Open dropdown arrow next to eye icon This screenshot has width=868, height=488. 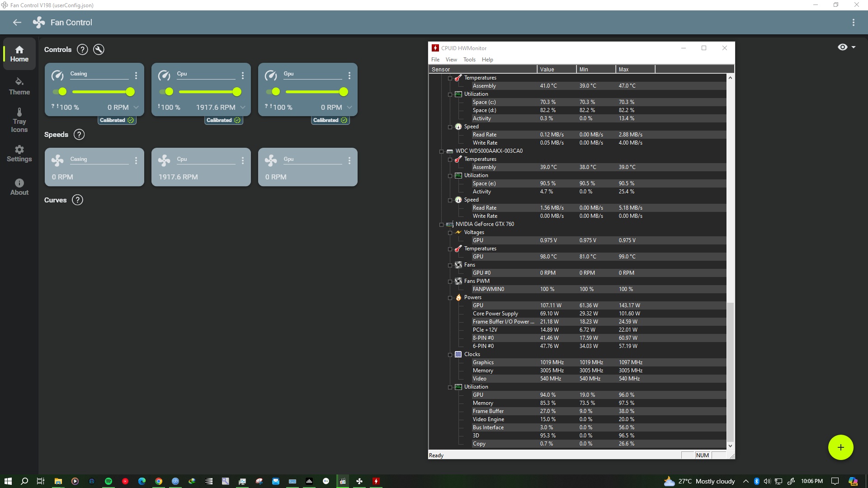pyautogui.click(x=854, y=47)
